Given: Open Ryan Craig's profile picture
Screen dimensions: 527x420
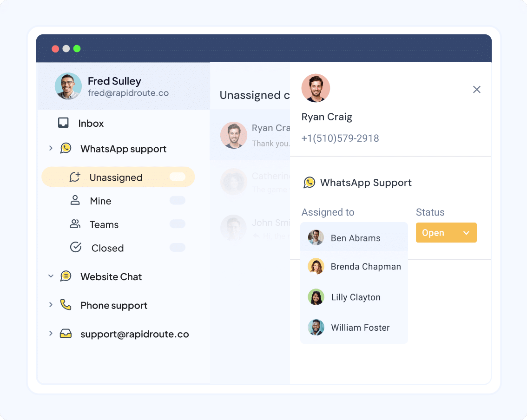Looking at the screenshot, I should 316,88.
